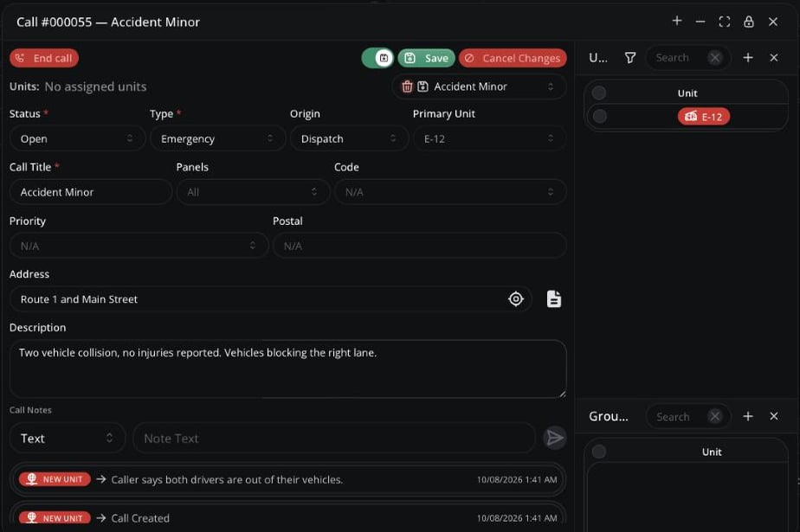Open the Priority dropdown
This screenshot has width=800, height=532.
click(x=139, y=247)
